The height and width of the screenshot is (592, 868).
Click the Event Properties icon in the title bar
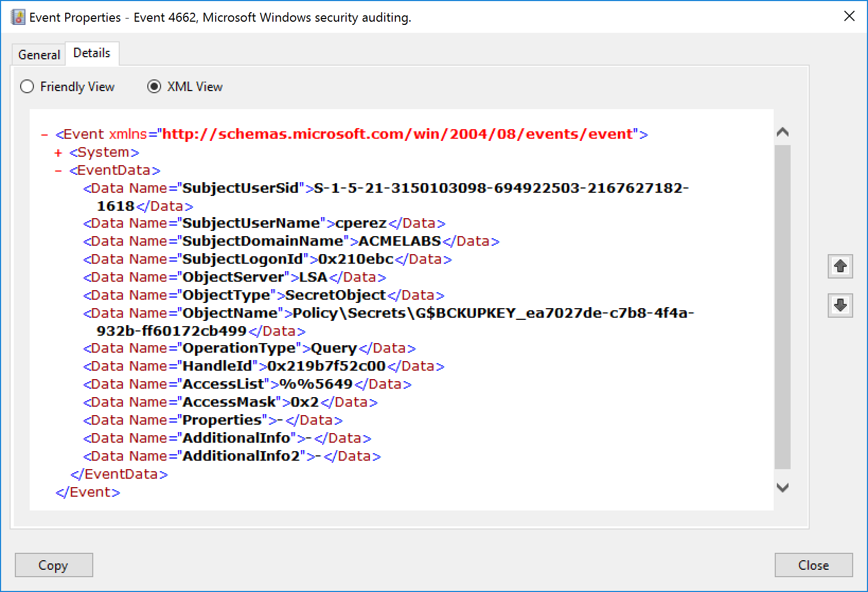click(17, 16)
